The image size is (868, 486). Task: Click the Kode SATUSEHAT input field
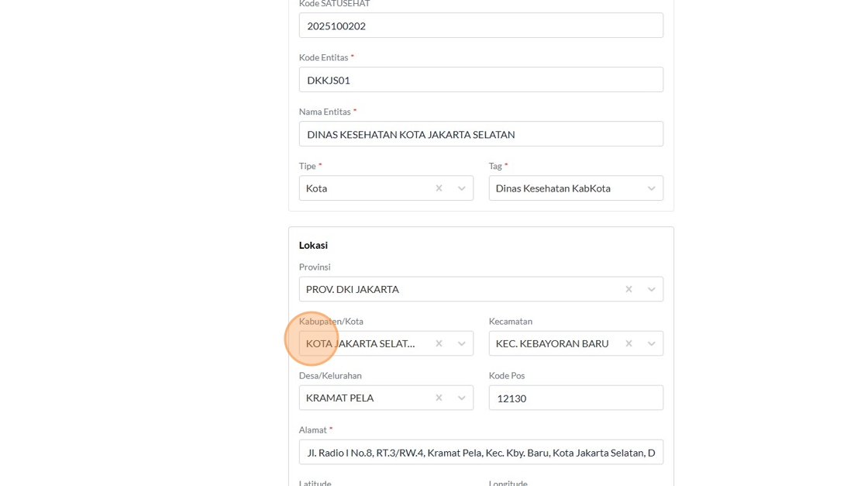[480, 26]
